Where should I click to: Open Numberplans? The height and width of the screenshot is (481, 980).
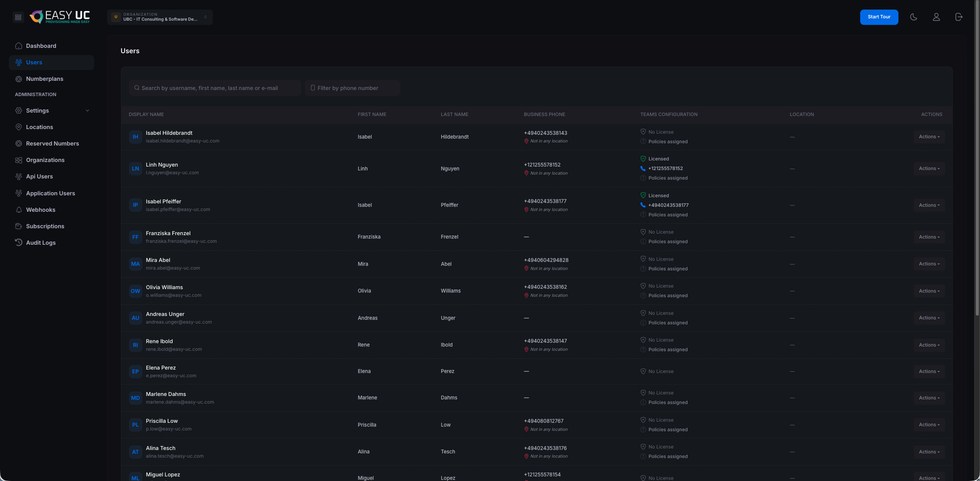click(x=51, y=79)
